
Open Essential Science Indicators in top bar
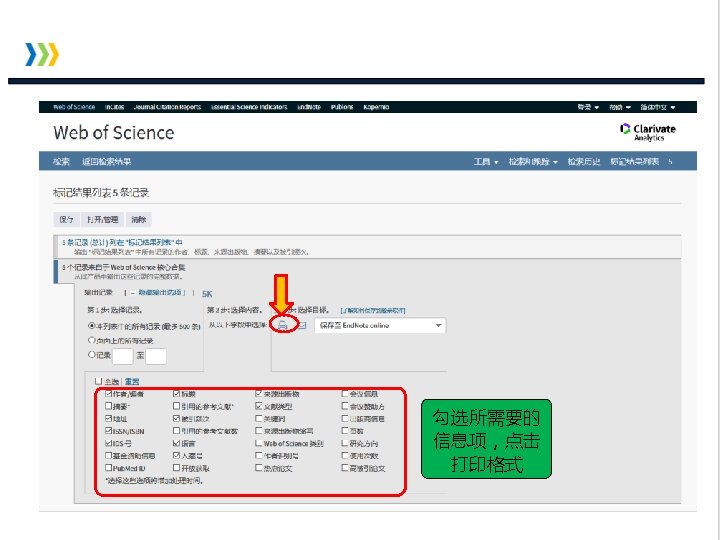click(249, 107)
